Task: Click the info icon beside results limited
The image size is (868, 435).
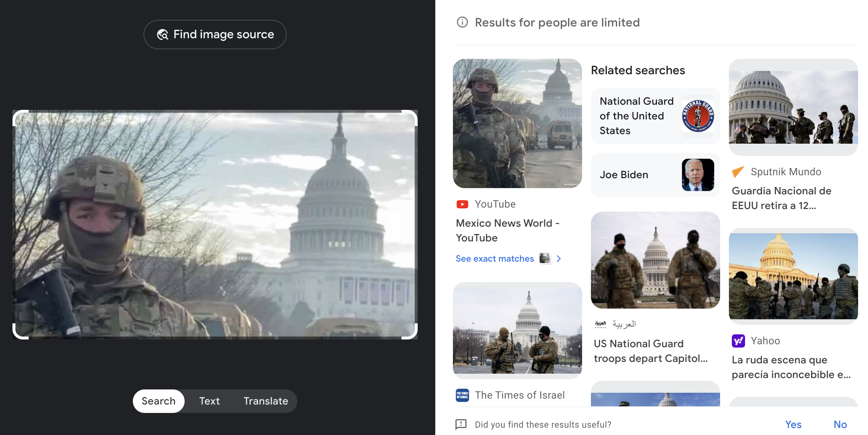Action: tap(462, 22)
